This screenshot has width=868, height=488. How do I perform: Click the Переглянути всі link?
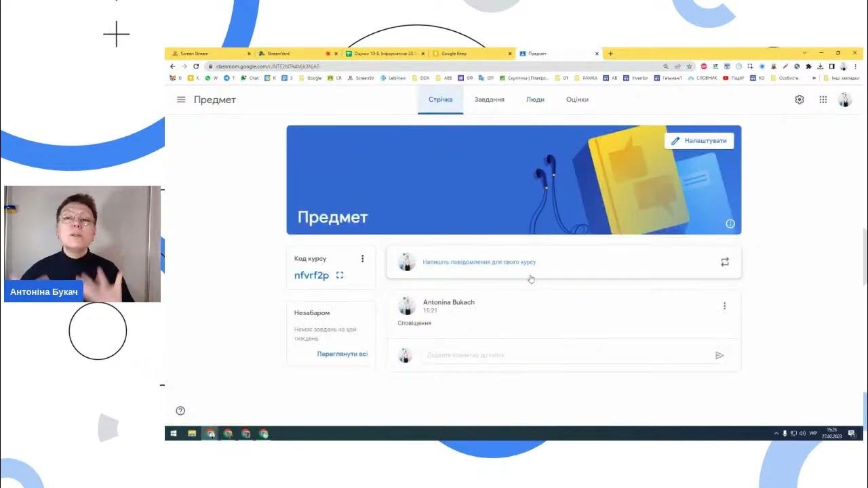342,354
